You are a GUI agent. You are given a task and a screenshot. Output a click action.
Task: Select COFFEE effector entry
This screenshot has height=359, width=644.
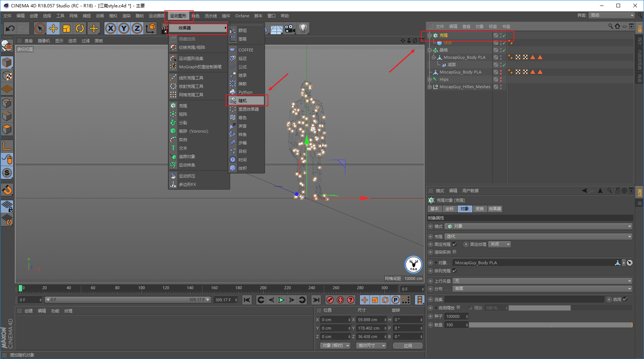247,50
